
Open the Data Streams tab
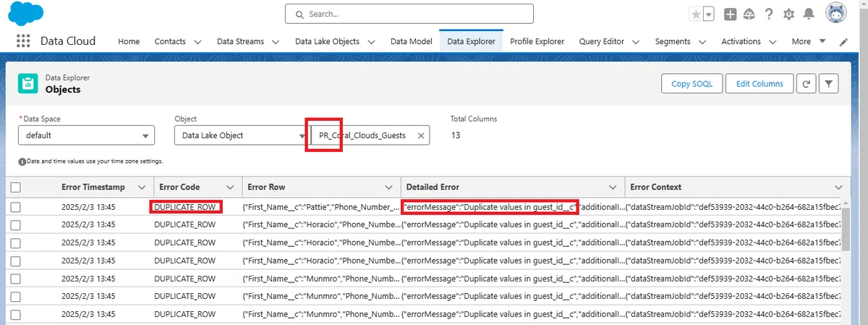tap(240, 41)
